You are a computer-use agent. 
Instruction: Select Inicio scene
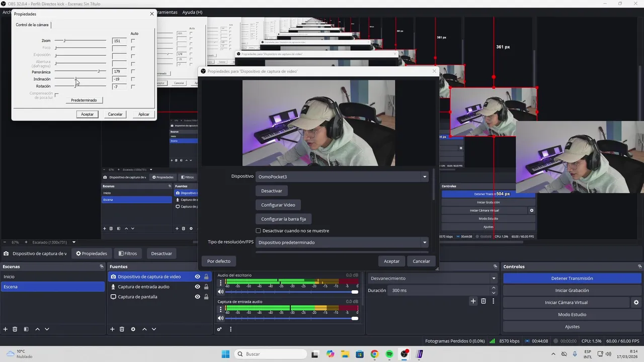pos(52,277)
